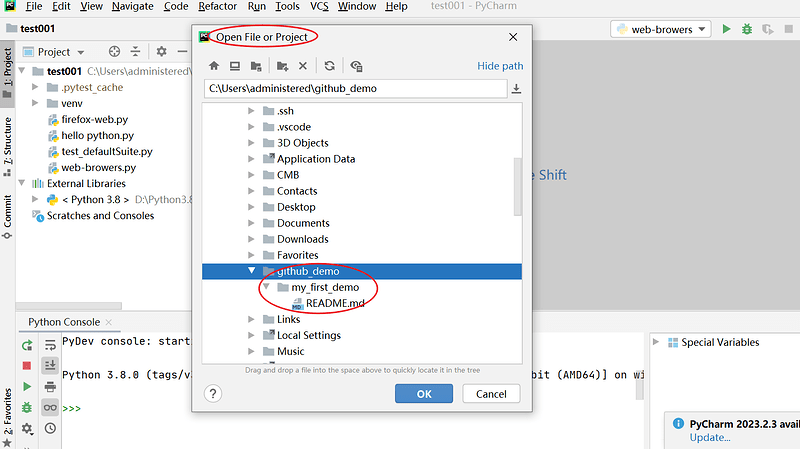Refresh the file tree in dialog
Screen dimensions: 800x449
(x=330, y=66)
